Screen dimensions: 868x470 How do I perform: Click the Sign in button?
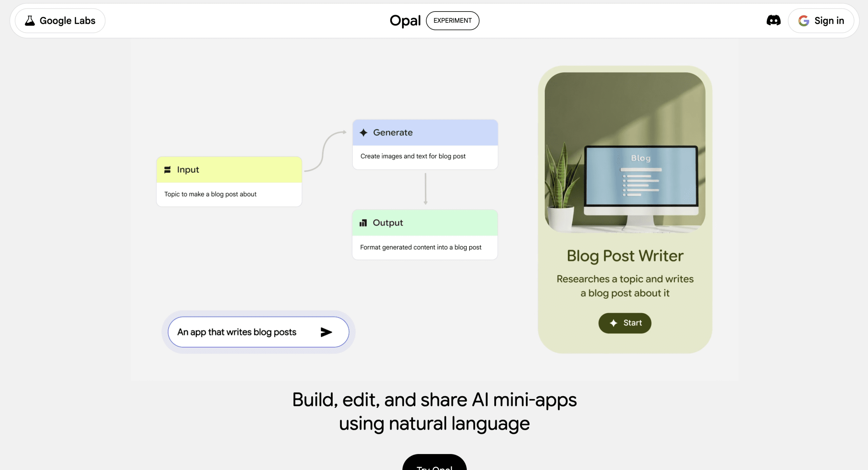coord(821,20)
